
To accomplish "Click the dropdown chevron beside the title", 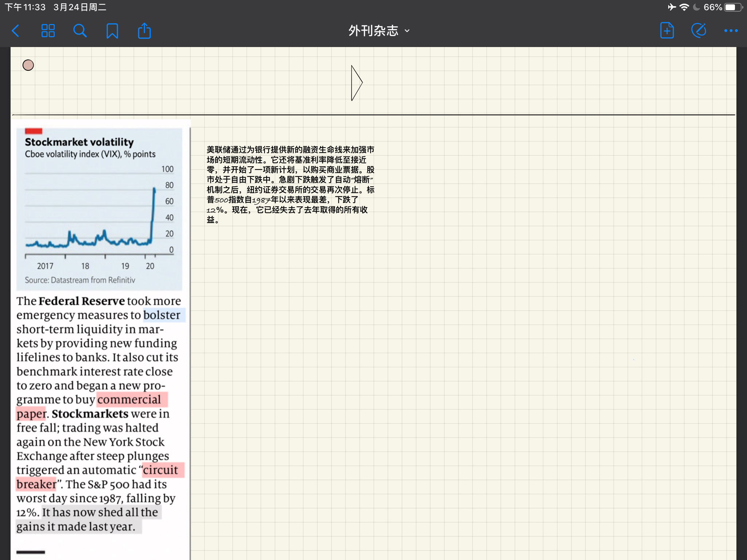I will [407, 31].
